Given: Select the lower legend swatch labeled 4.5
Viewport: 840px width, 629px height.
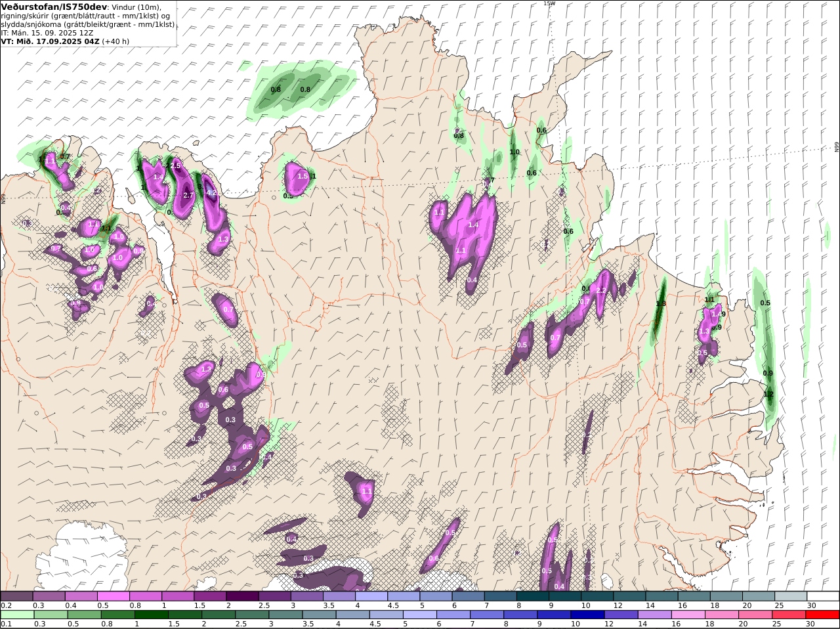Looking at the screenshot, I should (x=387, y=615).
